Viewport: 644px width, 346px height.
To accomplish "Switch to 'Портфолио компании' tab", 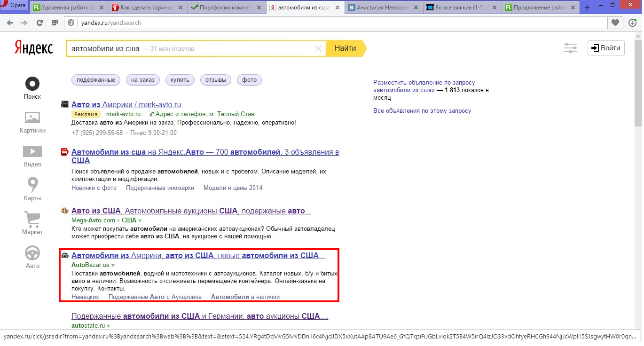I will [x=227, y=8].
